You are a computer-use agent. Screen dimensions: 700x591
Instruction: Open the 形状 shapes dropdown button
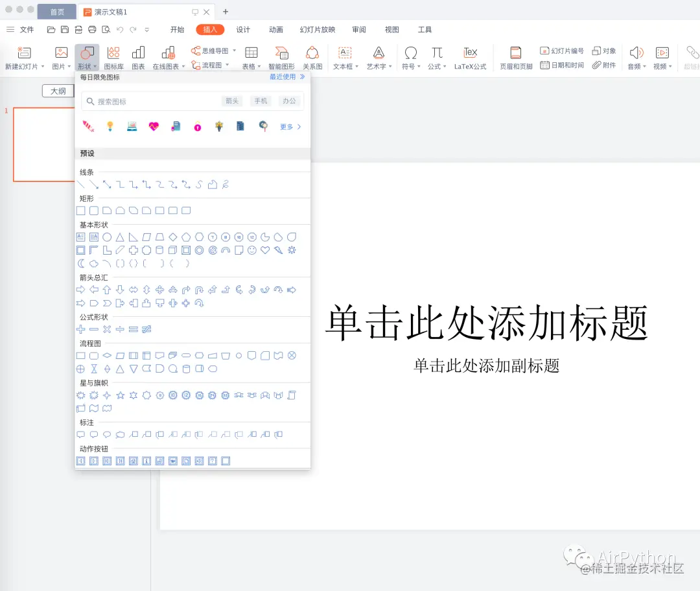point(87,58)
